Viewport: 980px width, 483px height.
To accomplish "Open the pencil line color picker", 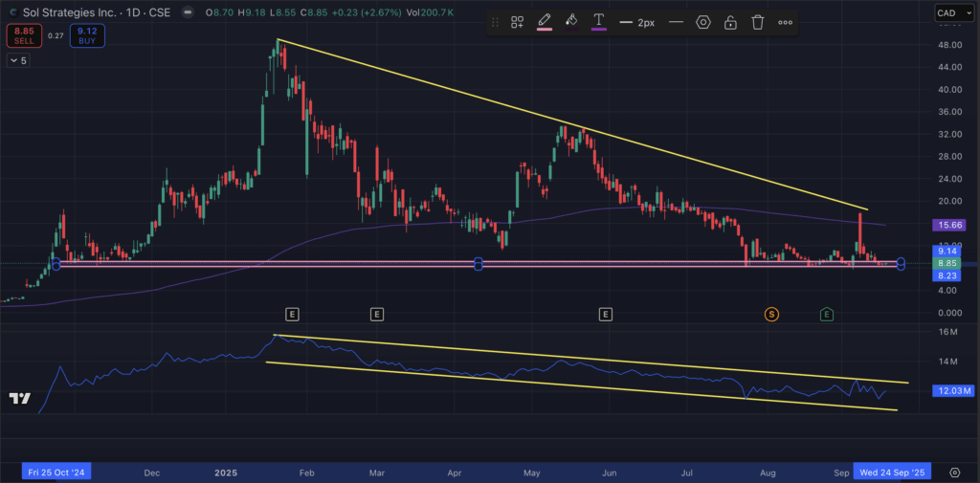I will tap(545, 23).
